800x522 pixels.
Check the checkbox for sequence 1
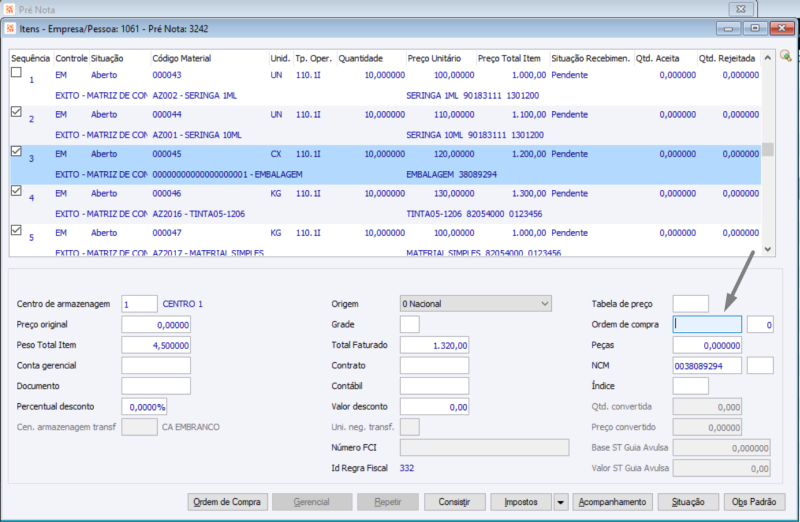16,72
